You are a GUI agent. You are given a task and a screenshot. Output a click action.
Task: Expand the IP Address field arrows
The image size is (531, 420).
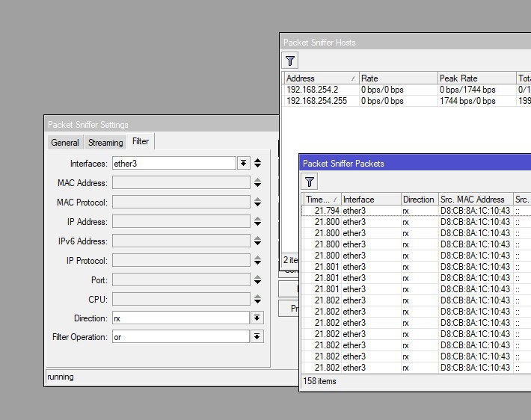(x=258, y=221)
